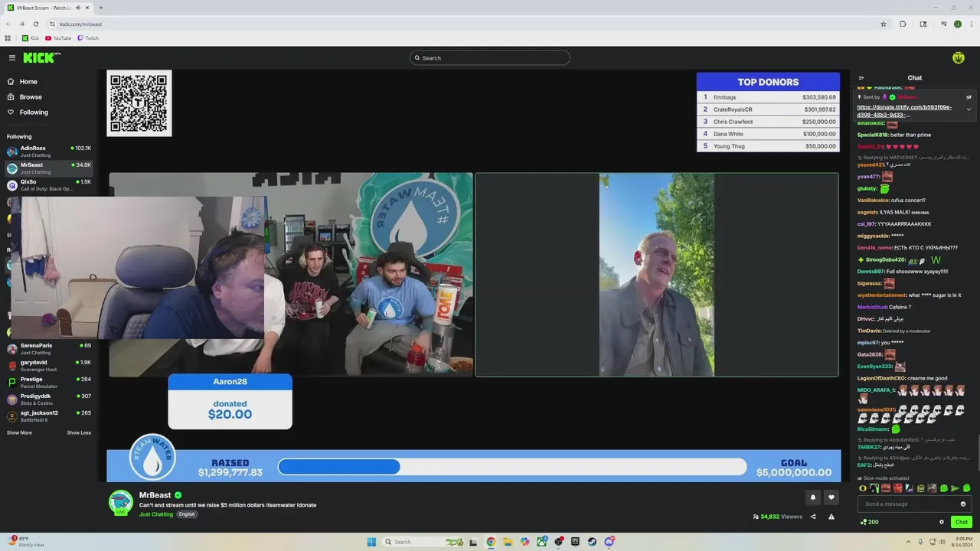Open the hamburger sidebar menu
The width and height of the screenshot is (980, 551).
(x=12, y=58)
